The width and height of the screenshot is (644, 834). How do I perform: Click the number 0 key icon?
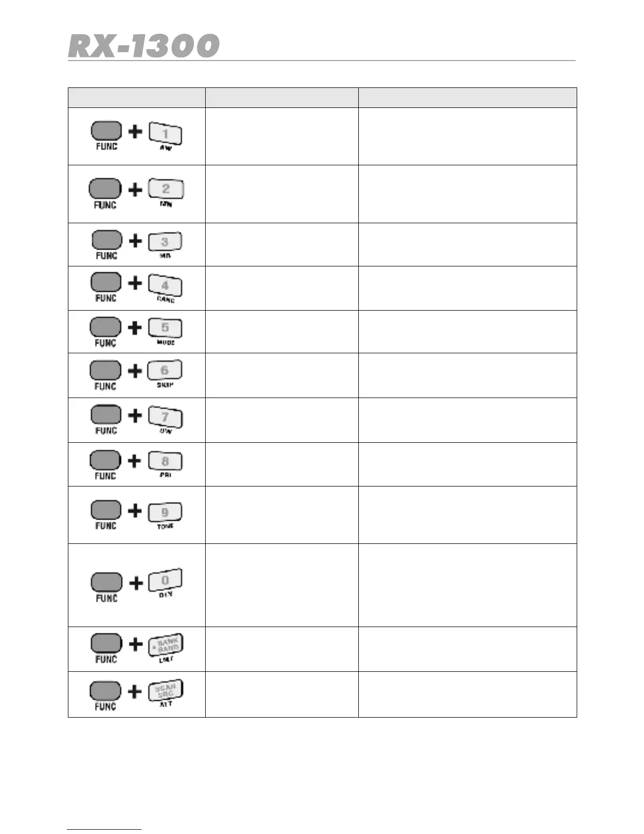(x=165, y=580)
